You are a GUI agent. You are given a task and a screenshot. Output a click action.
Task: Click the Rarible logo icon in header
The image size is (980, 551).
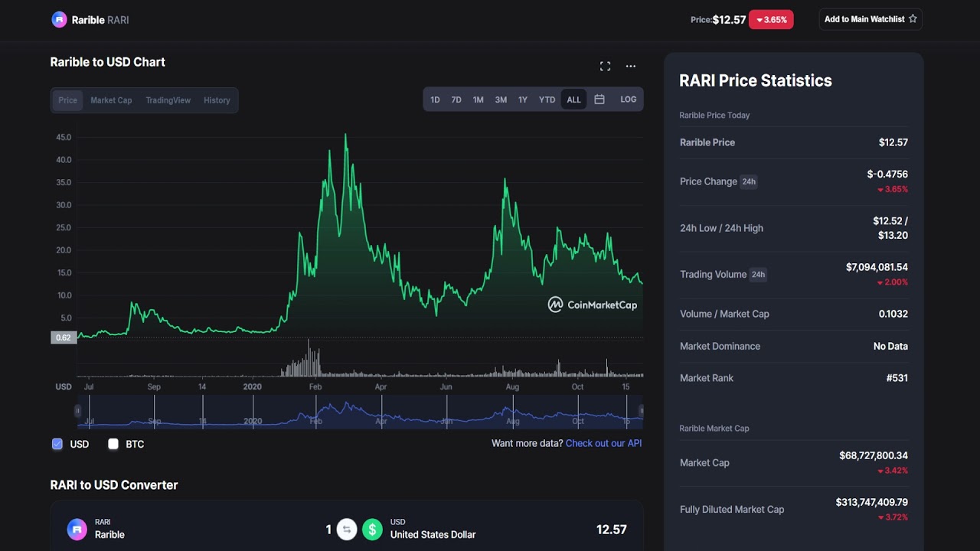click(59, 20)
